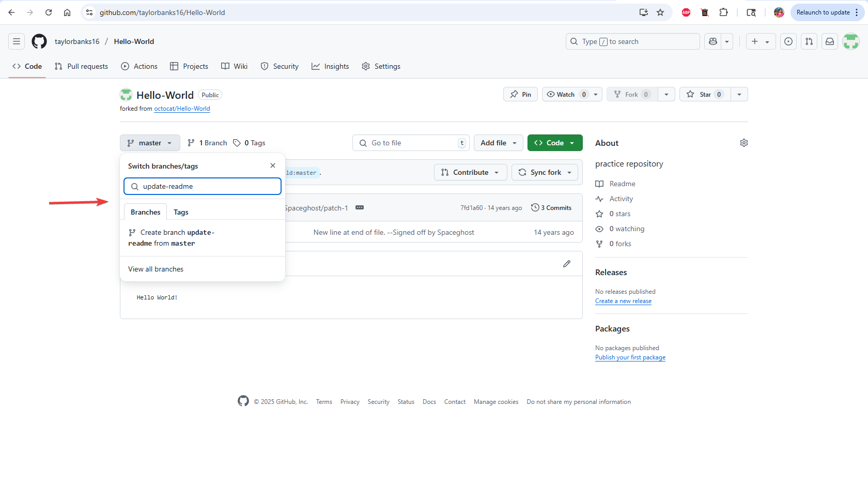Open the Projects tab
868x497 pixels.
[x=189, y=66]
